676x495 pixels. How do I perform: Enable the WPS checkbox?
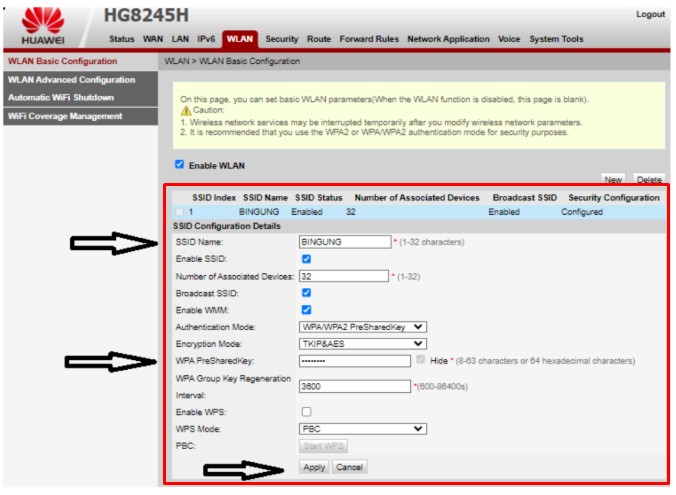(307, 411)
